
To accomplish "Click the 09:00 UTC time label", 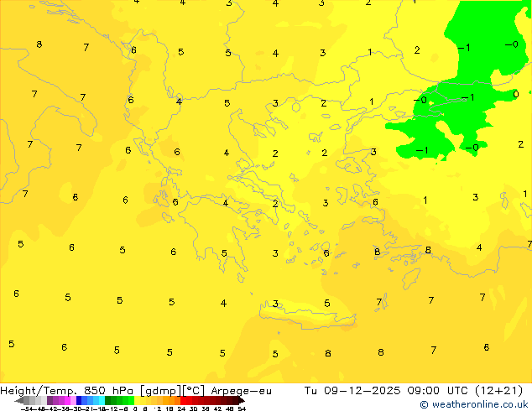I will point(440,391).
